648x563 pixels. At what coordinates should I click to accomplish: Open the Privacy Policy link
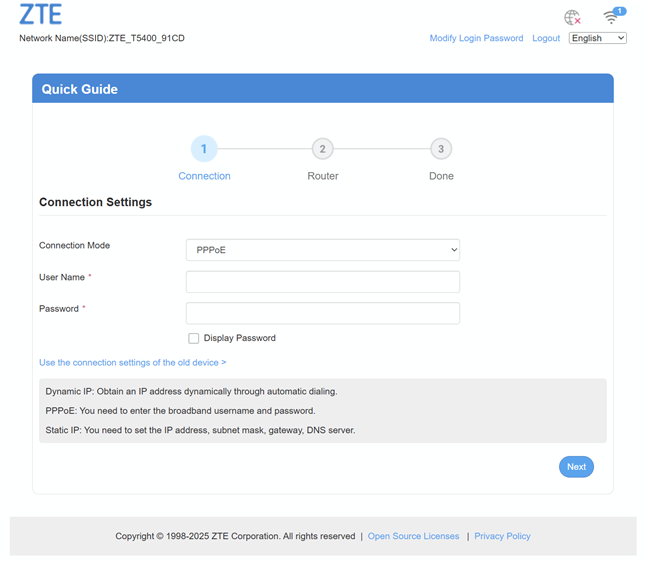(x=502, y=536)
